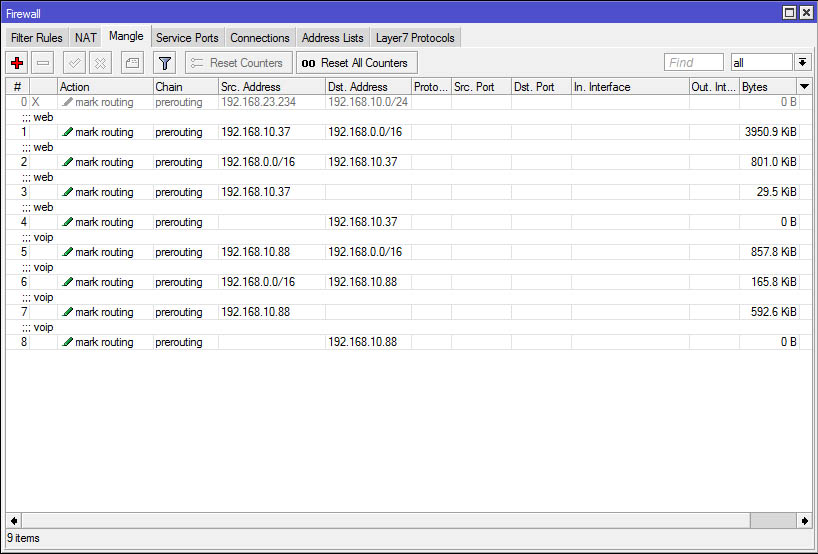Open the Address Lists tab
This screenshot has width=818, height=554.
pos(332,38)
